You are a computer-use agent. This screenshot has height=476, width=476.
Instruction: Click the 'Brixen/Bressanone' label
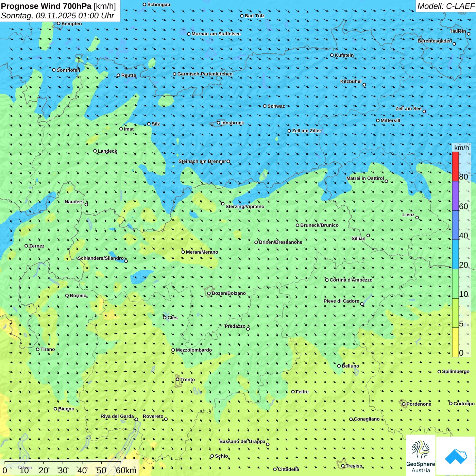click(280, 242)
